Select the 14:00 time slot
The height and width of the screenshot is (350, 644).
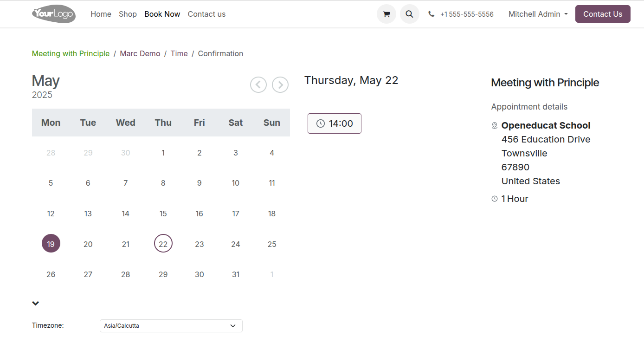[335, 123]
